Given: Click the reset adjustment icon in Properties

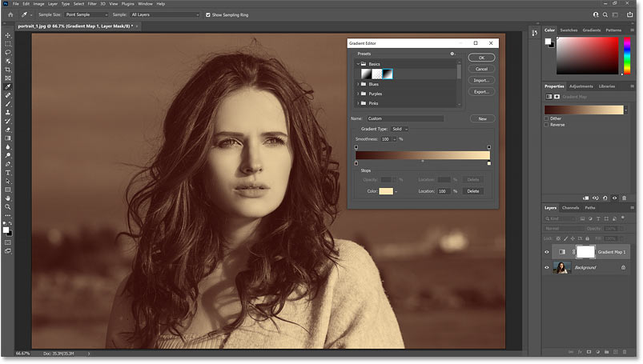Looking at the screenshot, I should (605, 198).
